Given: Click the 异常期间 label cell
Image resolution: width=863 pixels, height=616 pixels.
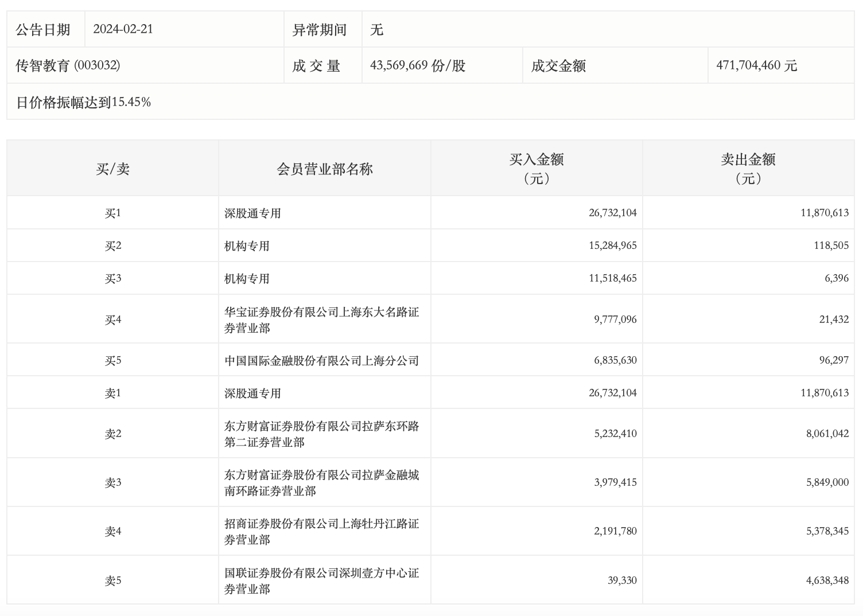Looking at the screenshot, I should click(x=320, y=30).
